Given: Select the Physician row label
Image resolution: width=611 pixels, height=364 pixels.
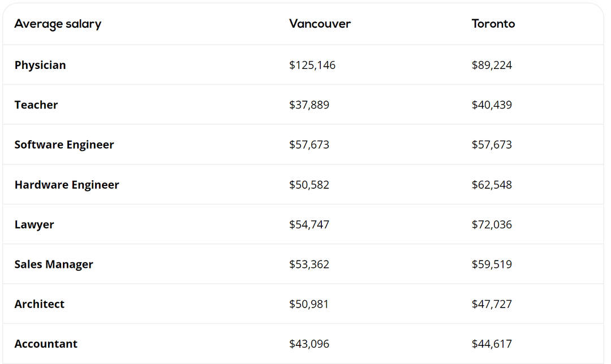Looking at the screenshot, I should pyautogui.click(x=40, y=65).
